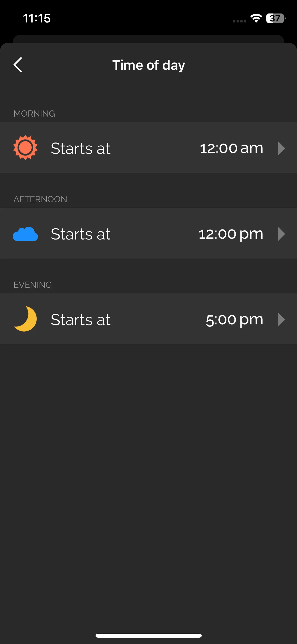This screenshot has width=297, height=644.
Task: Tap the Wi-Fi status icon
Action: pyautogui.click(x=256, y=18)
